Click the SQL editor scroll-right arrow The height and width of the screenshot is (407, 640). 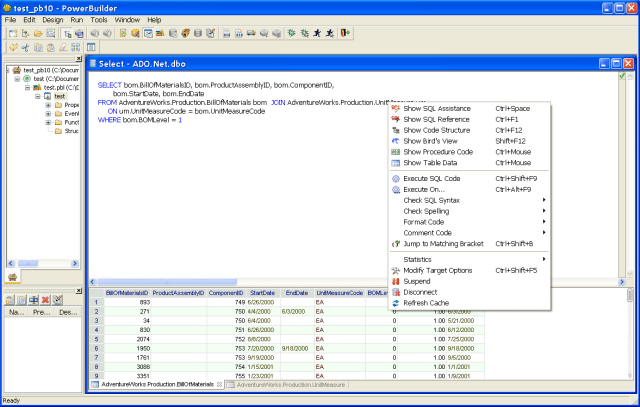coord(622,282)
